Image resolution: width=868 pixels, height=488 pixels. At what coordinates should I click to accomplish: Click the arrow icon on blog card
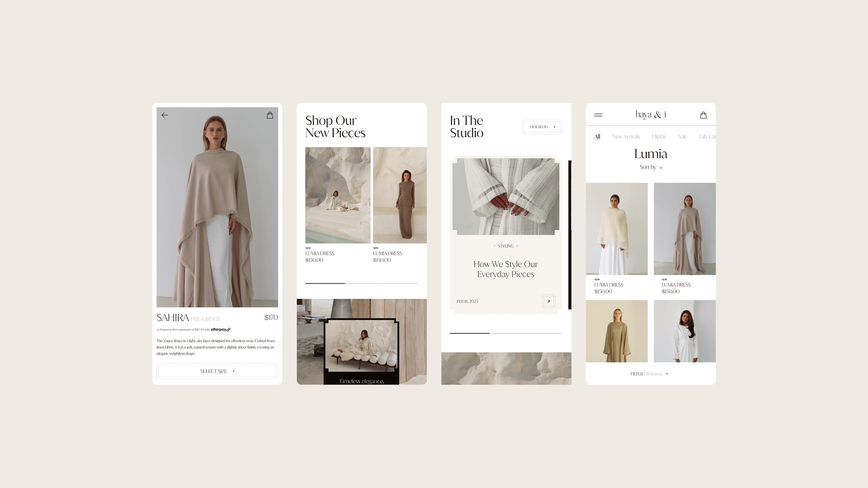(549, 301)
